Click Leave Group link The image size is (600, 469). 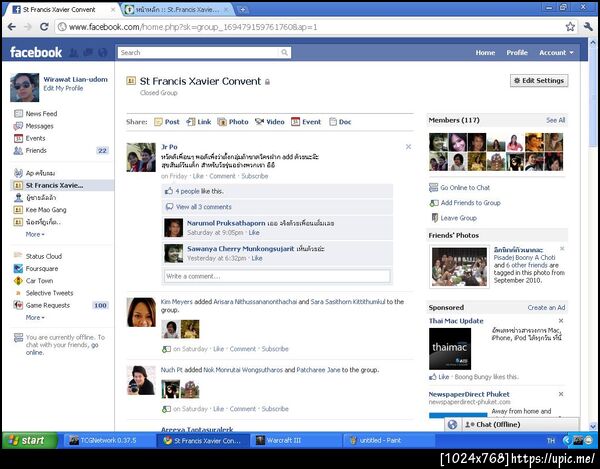tap(453, 218)
